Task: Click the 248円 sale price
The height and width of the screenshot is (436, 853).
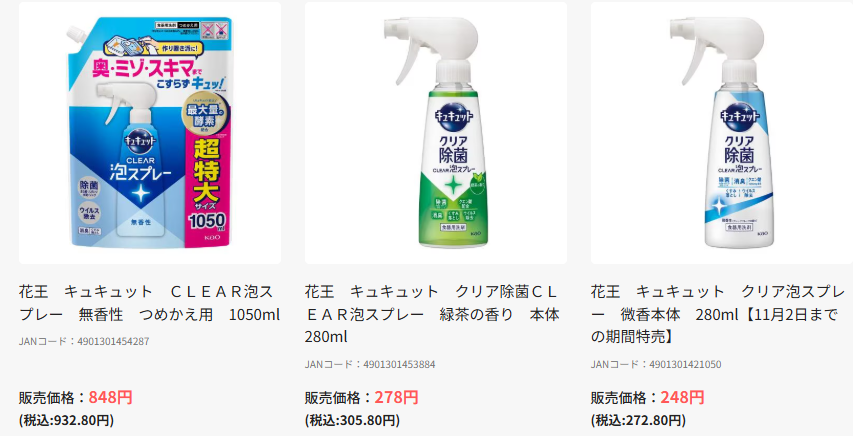Action: pyautogui.click(x=683, y=397)
